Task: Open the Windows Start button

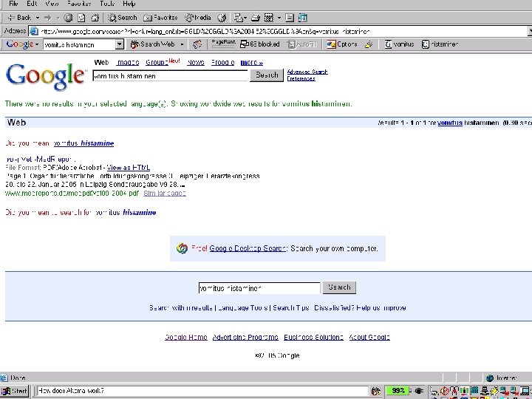Action: (14, 391)
